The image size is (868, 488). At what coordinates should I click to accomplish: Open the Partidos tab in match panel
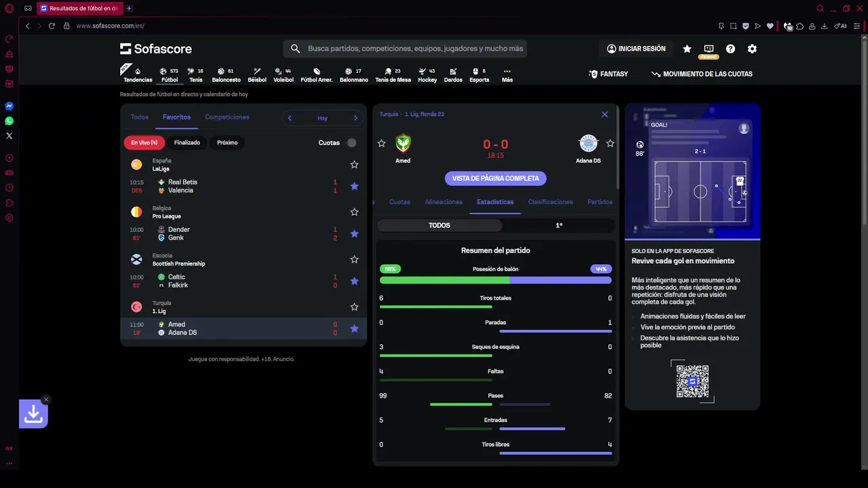click(x=600, y=202)
